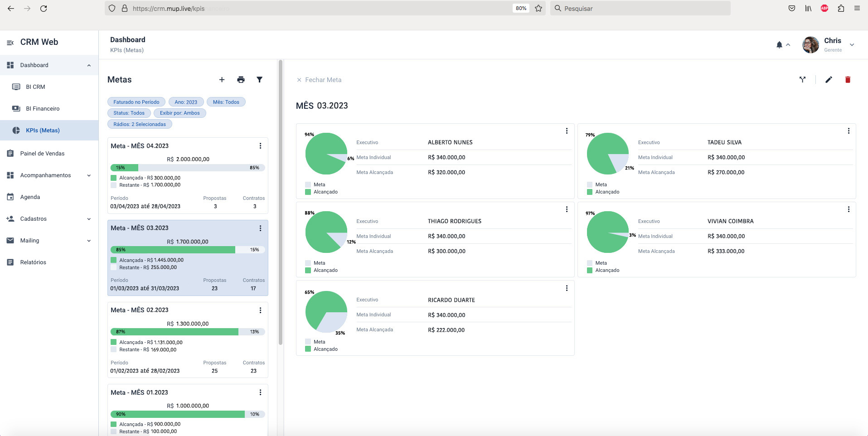Open Alberto Nunes card options menu
The height and width of the screenshot is (436, 868).
tap(567, 131)
